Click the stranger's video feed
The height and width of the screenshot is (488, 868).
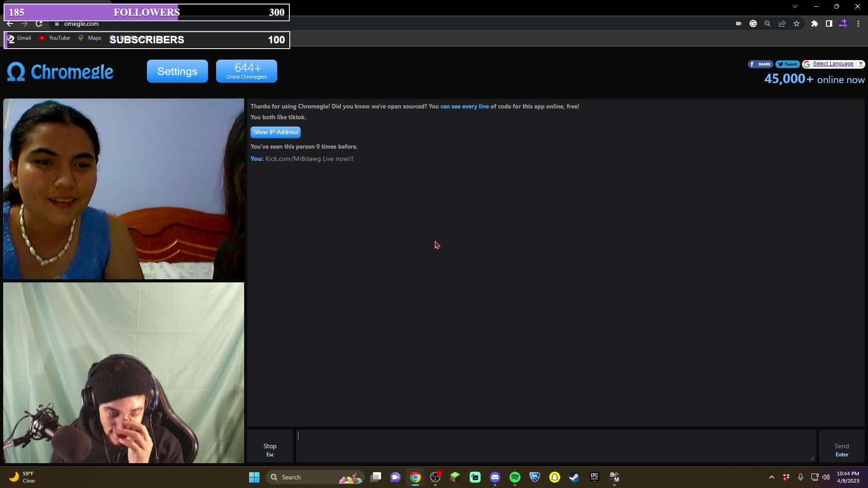pyautogui.click(x=123, y=189)
